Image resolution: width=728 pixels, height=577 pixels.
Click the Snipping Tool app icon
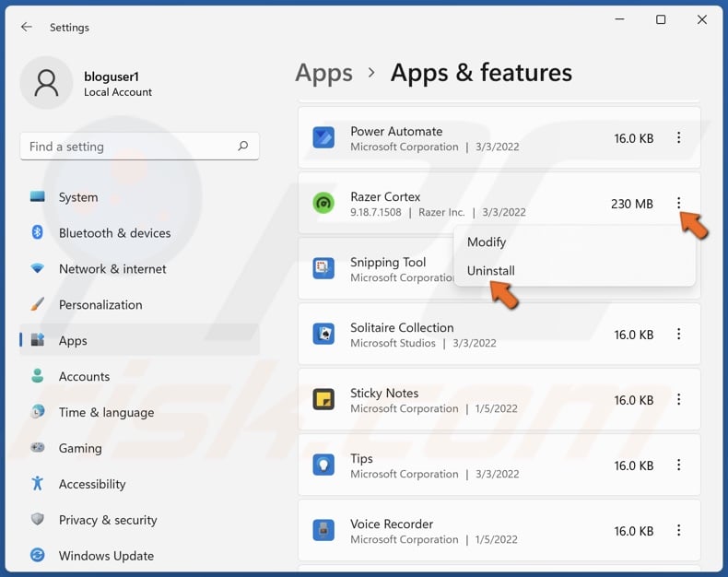pyautogui.click(x=323, y=268)
